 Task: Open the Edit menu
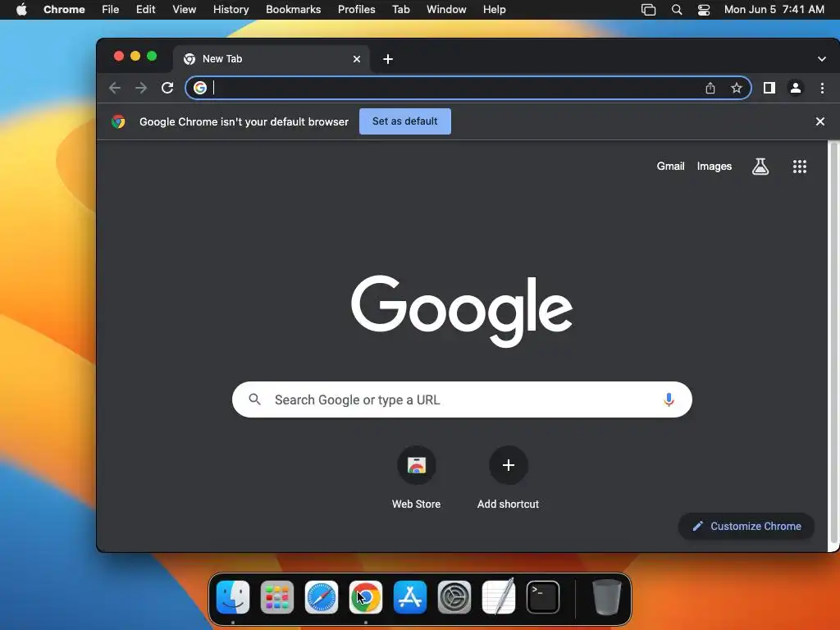[145, 9]
